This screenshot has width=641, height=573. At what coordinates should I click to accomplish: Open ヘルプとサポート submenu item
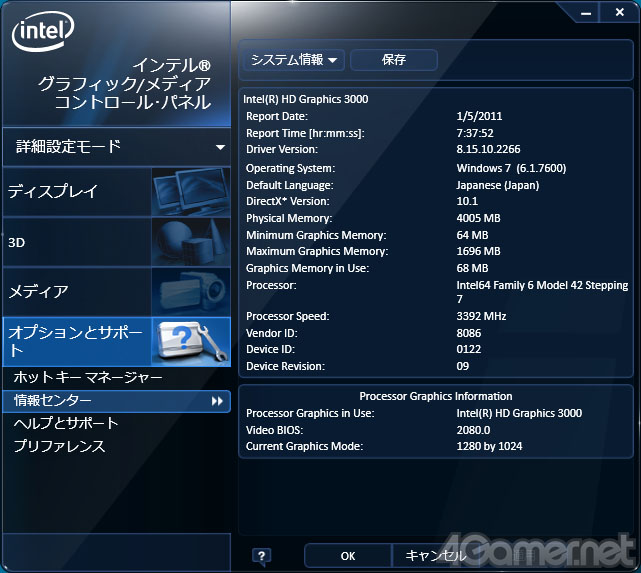coord(66,423)
